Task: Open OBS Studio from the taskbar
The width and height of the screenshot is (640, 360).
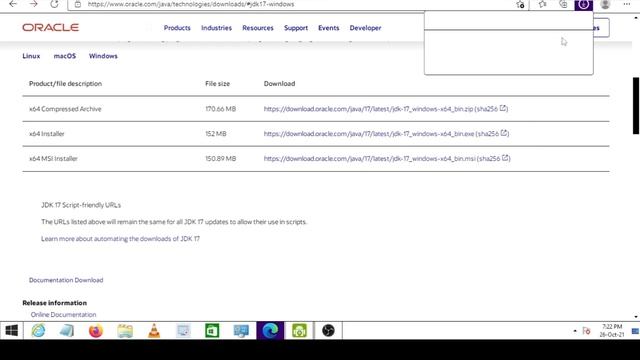Action: coord(328,331)
